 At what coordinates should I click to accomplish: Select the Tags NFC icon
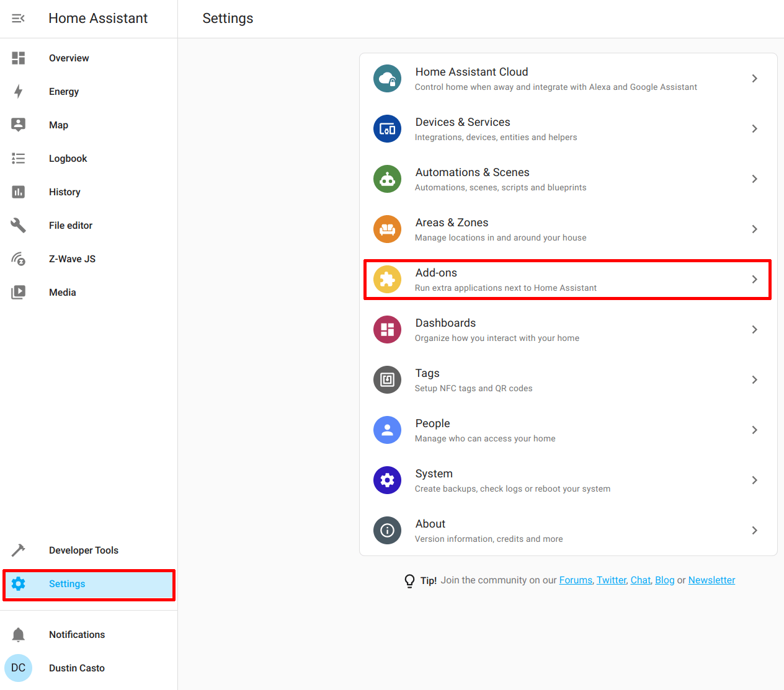click(387, 379)
